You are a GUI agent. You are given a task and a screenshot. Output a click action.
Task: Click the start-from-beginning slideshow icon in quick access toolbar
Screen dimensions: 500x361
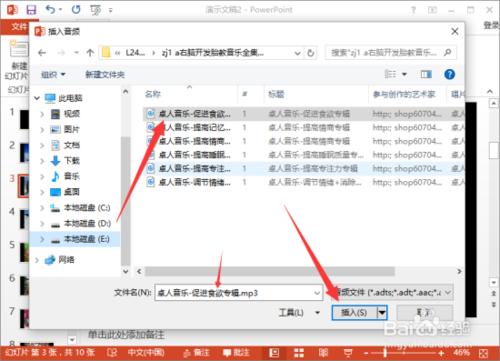(x=96, y=10)
